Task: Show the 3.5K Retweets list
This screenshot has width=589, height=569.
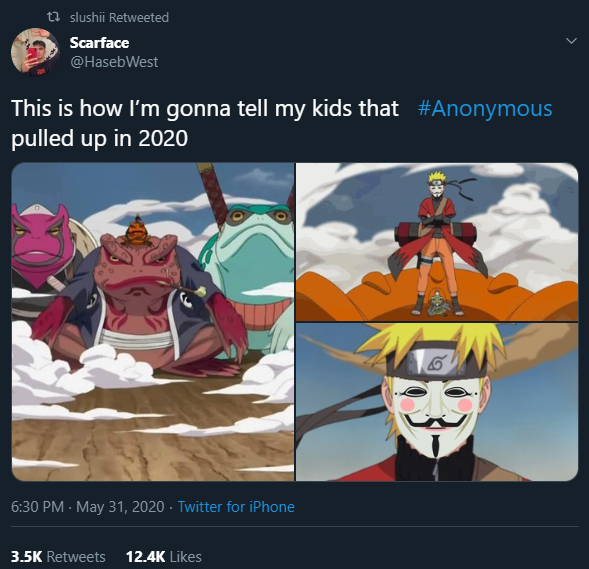Action: point(58,557)
